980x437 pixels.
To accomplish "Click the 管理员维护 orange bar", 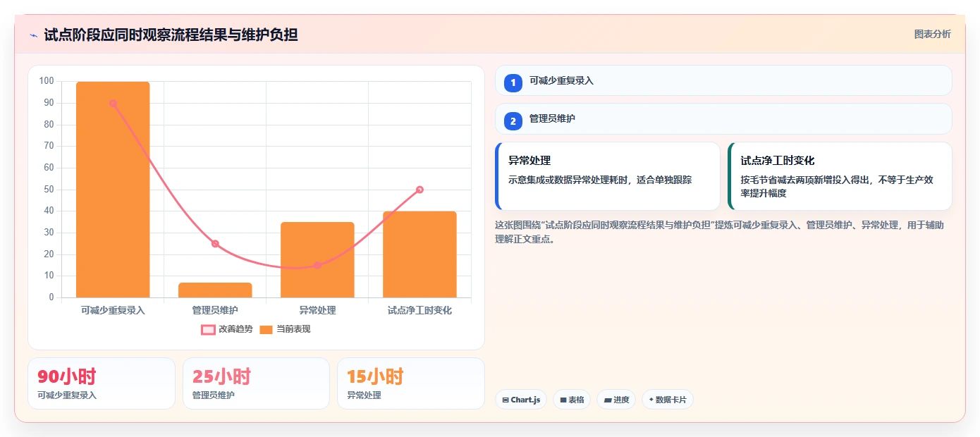I will [x=215, y=290].
